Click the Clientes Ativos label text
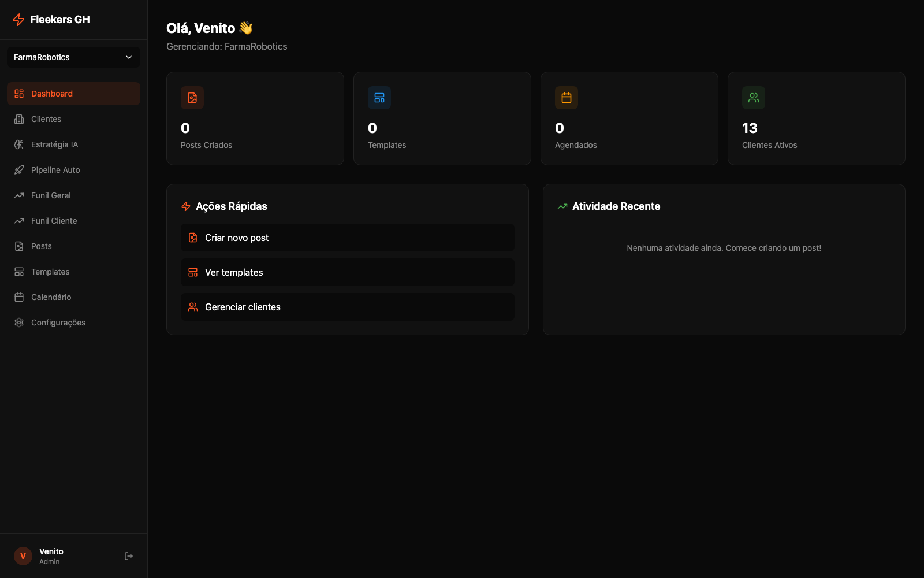This screenshot has width=924, height=578. pyautogui.click(x=769, y=145)
